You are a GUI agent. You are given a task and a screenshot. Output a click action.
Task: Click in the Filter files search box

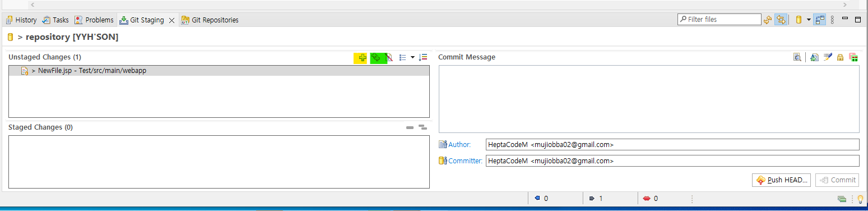point(719,20)
